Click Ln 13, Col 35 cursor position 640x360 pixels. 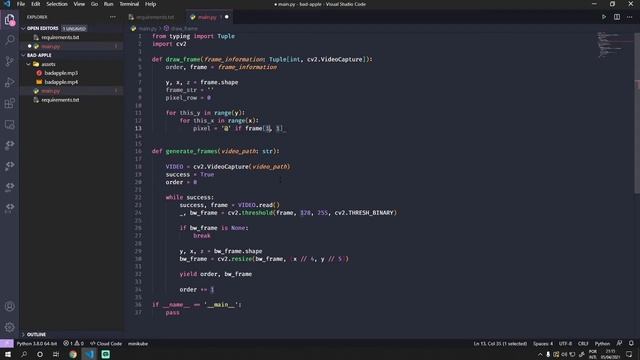click(500, 344)
